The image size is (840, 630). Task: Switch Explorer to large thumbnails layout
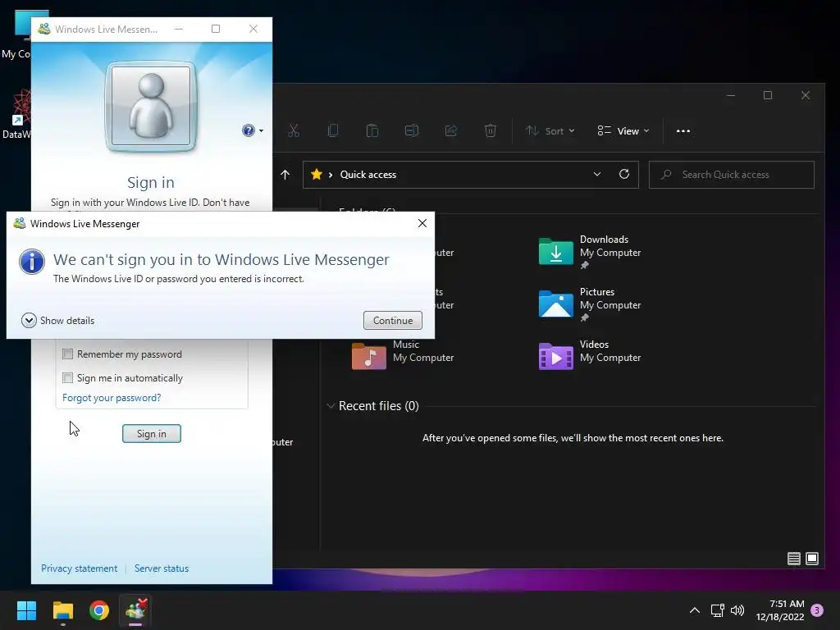(x=812, y=559)
